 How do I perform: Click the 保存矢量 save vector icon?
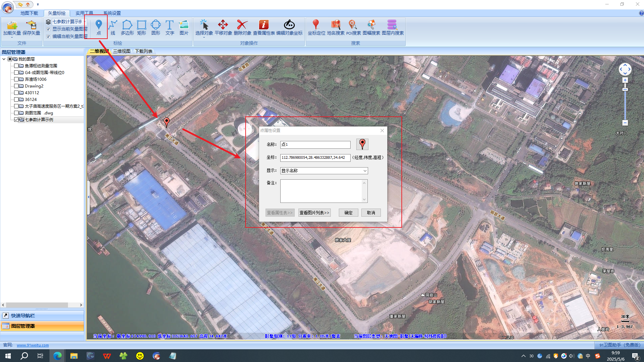pyautogui.click(x=31, y=28)
